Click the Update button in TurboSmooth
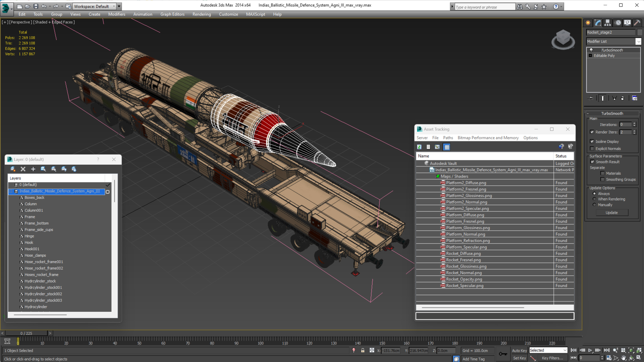Viewport: 644px width, 362px height. (612, 213)
